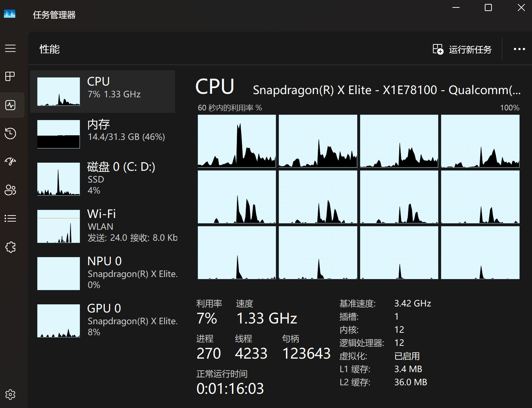The image size is (532, 408).
Task: Click the memory usage mini graph thumbnail
Action: [59, 134]
